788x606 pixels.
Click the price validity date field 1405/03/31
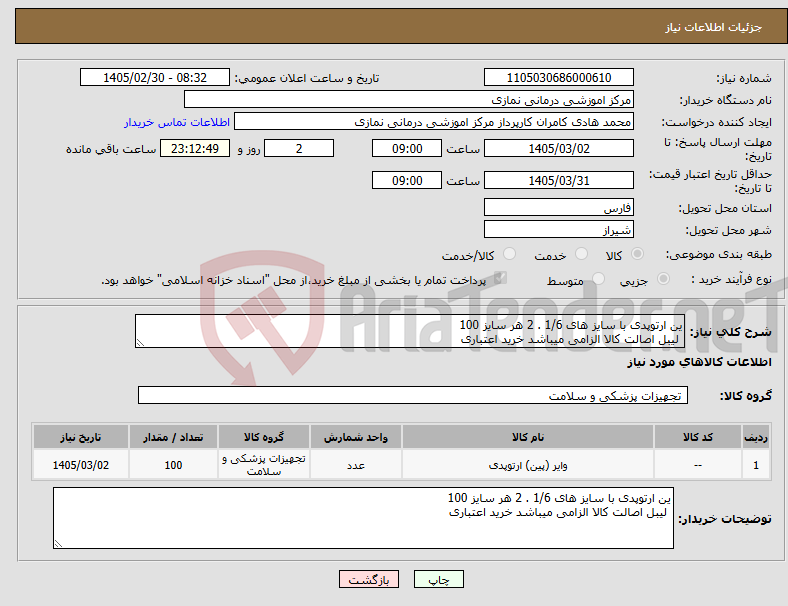(559, 180)
